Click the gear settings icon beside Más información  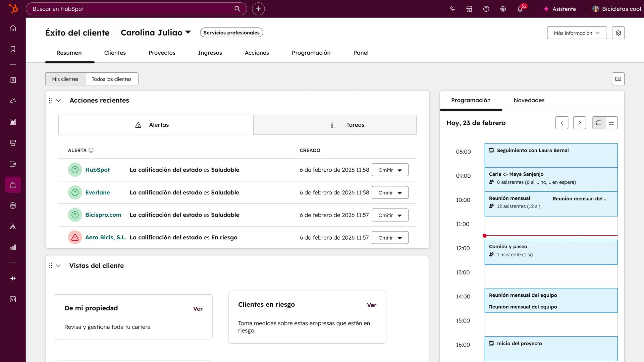(618, 33)
